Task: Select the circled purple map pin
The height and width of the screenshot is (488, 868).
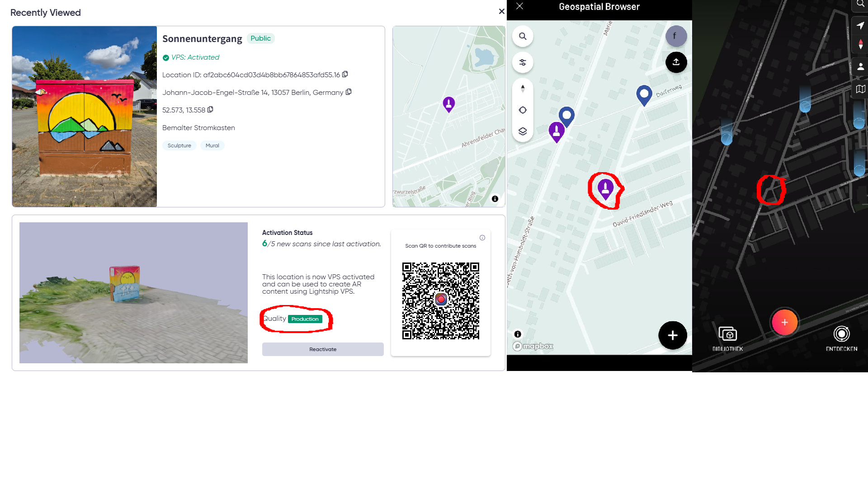Action: tap(605, 188)
